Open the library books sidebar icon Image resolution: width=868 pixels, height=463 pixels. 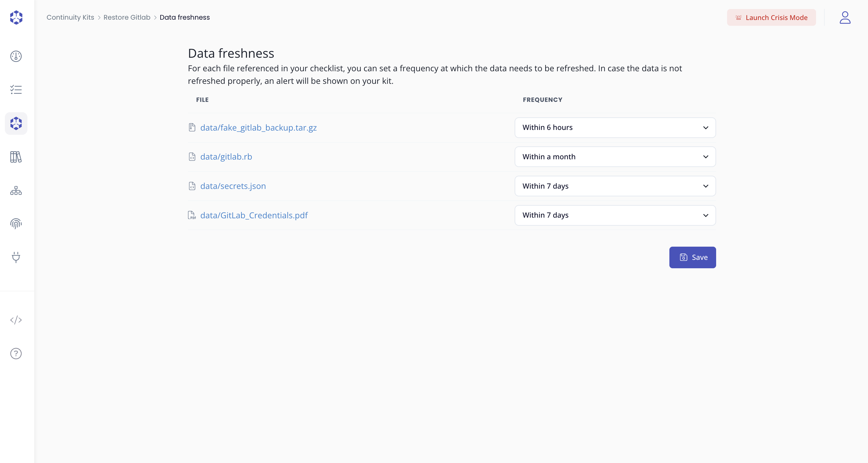16,157
